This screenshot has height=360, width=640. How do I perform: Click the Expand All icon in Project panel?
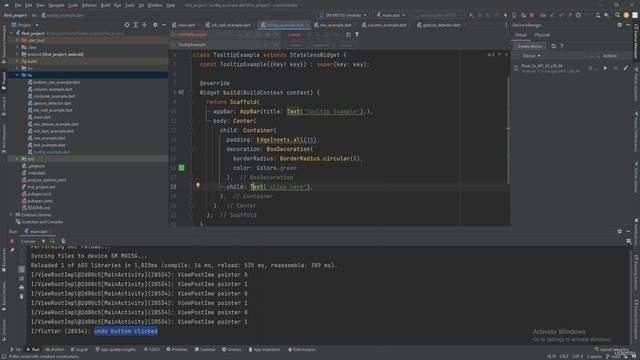(136, 25)
